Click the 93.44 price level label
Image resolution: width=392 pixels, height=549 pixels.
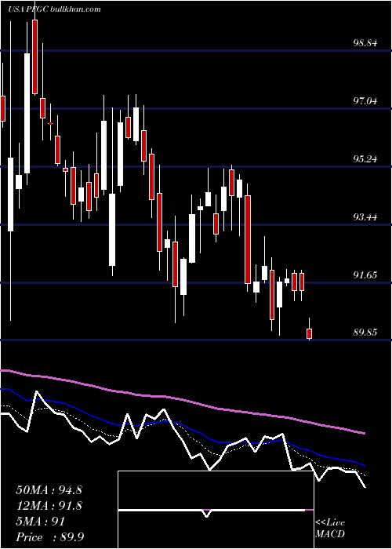pos(365,217)
